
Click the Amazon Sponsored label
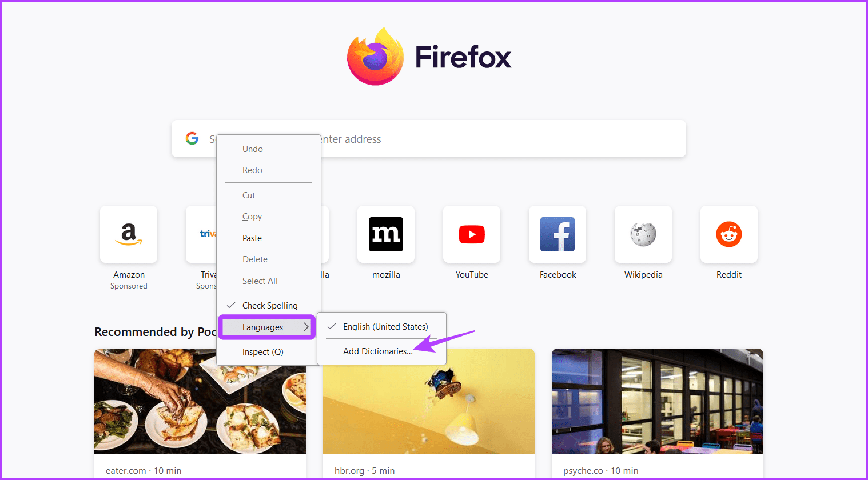click(x=129, y=286)
